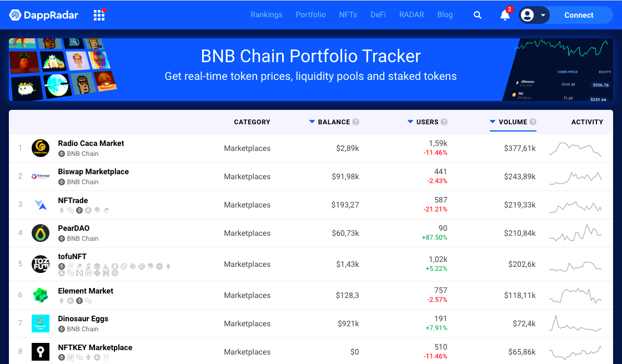Click the +87.50% users change

click(434, 237)
